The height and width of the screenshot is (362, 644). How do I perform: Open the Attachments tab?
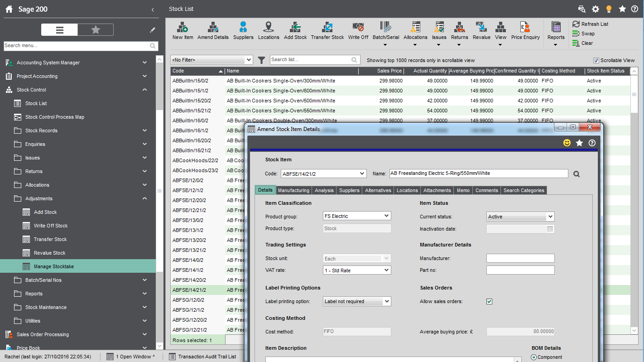tap(437, 190)
